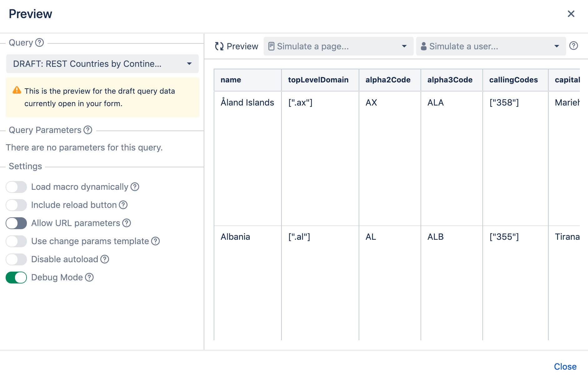Click the help icon next to Query

(x=39, y=42)
